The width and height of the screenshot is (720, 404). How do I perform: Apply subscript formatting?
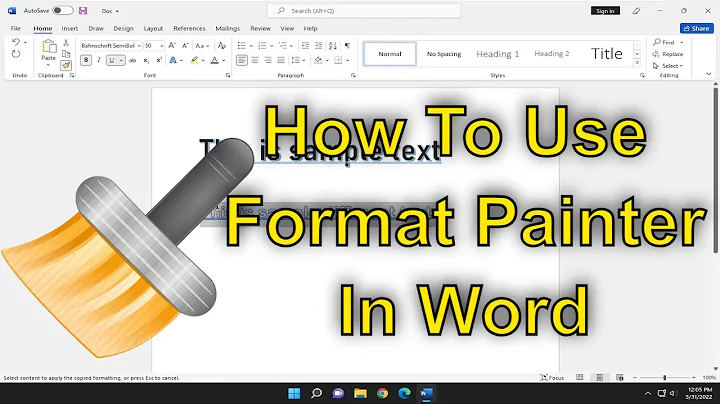coord(146,60)
